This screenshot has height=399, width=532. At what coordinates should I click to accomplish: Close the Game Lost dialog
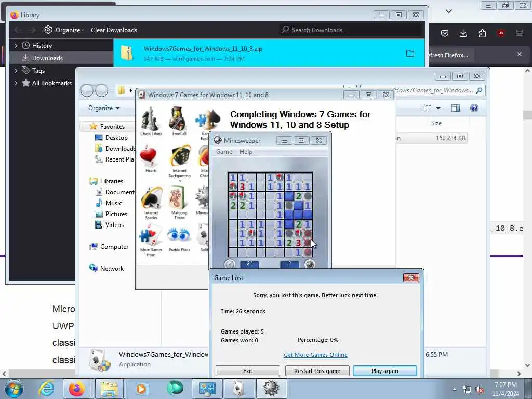pyautogui.click(x=411, y=278)
